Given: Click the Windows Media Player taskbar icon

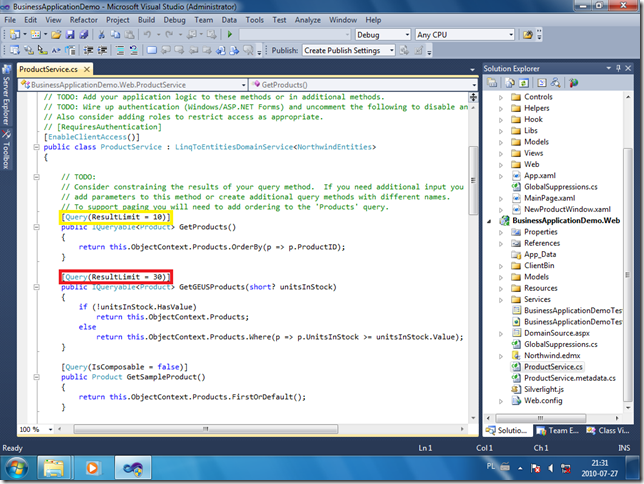Looking at the screenshot, I should (x=90, y=466).
